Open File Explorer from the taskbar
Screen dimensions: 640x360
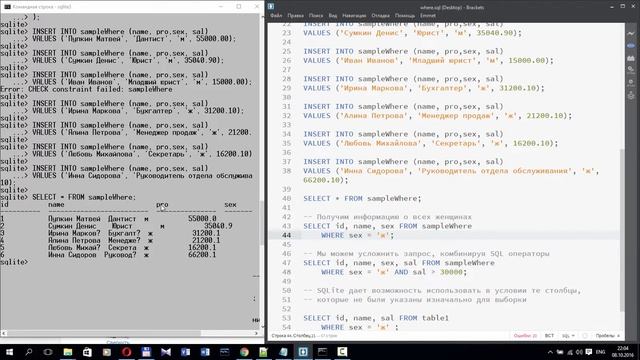point(68,351)
